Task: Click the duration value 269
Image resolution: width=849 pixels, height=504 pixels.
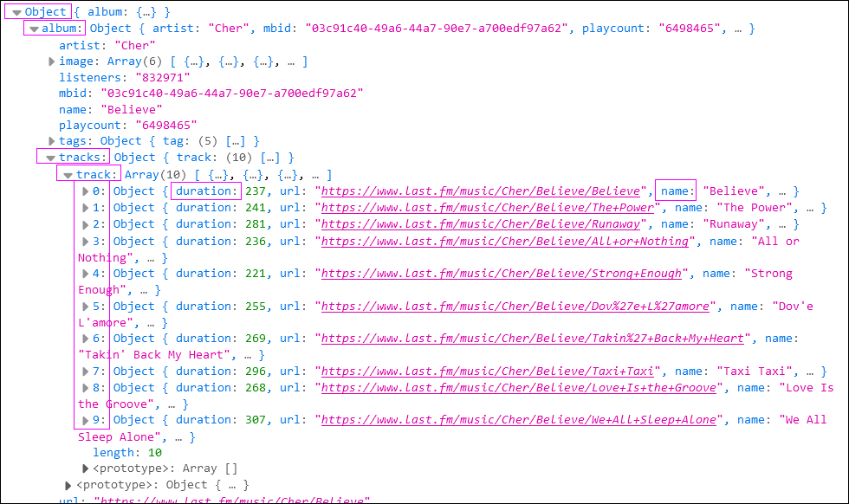Action: click(x=256, y=339)
